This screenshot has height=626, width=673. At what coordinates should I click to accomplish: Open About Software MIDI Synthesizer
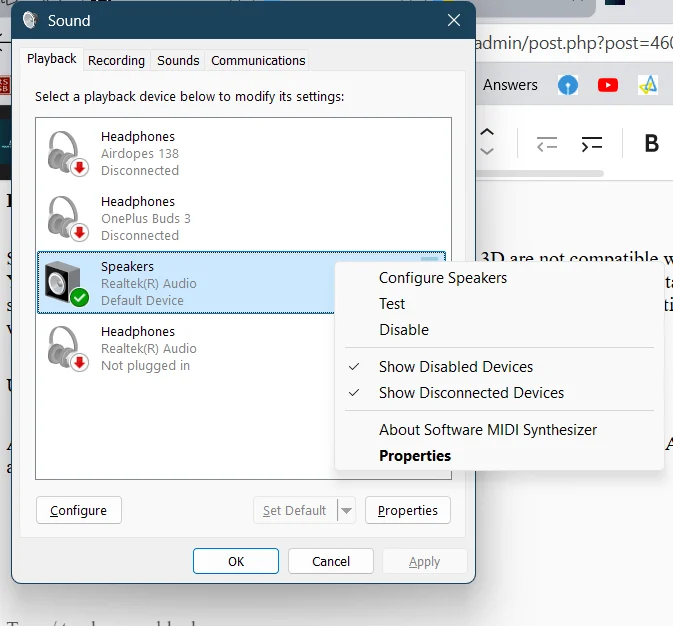(x=488, y=430)
